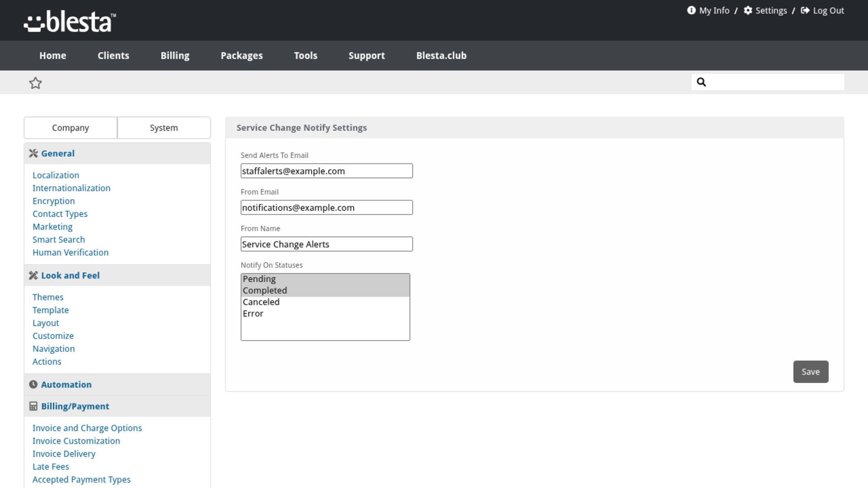Go to Blesta.club in navigation
This screenshot has width=868, height=488.
[x=441, y=56]
